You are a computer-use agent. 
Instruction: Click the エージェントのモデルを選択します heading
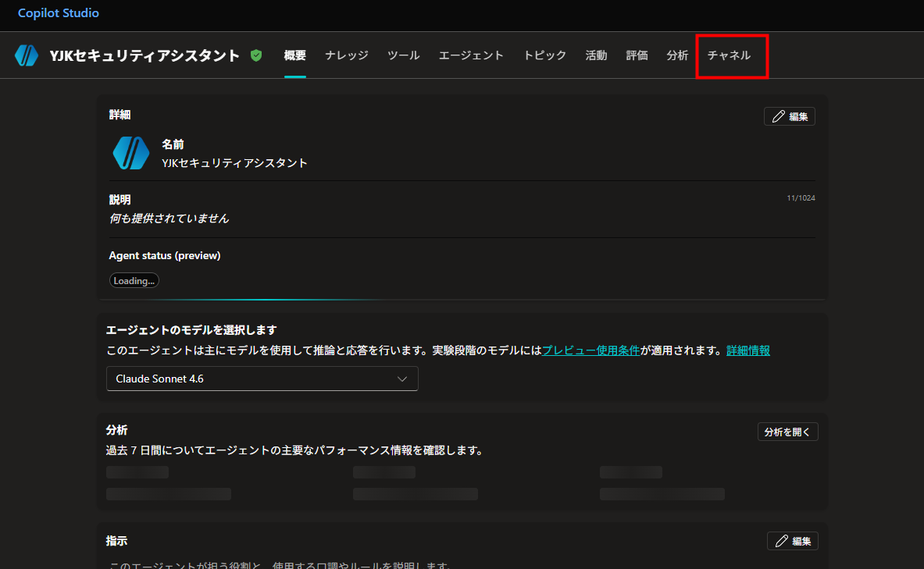click(191, 330)
